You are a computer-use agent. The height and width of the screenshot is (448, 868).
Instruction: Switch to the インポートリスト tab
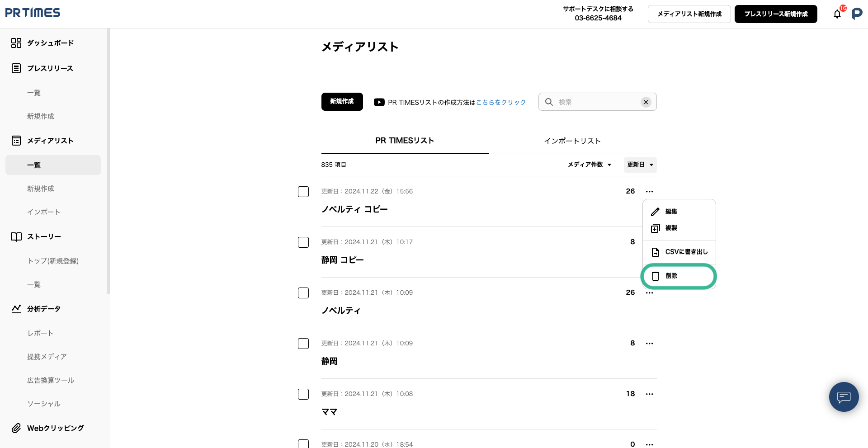pyautogui.click(x=572, y=141)
